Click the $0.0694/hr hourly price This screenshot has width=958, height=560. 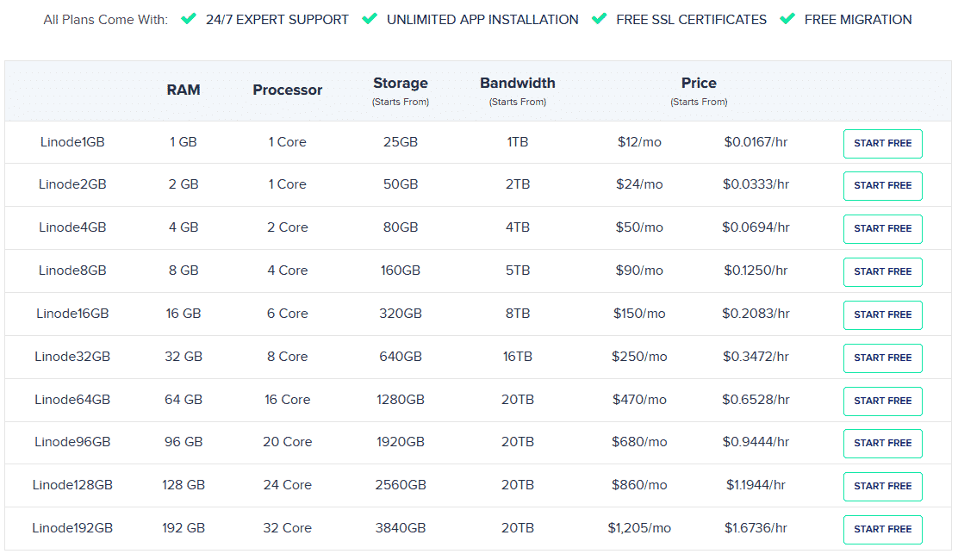pyautogui.click(x=756, y=227)
